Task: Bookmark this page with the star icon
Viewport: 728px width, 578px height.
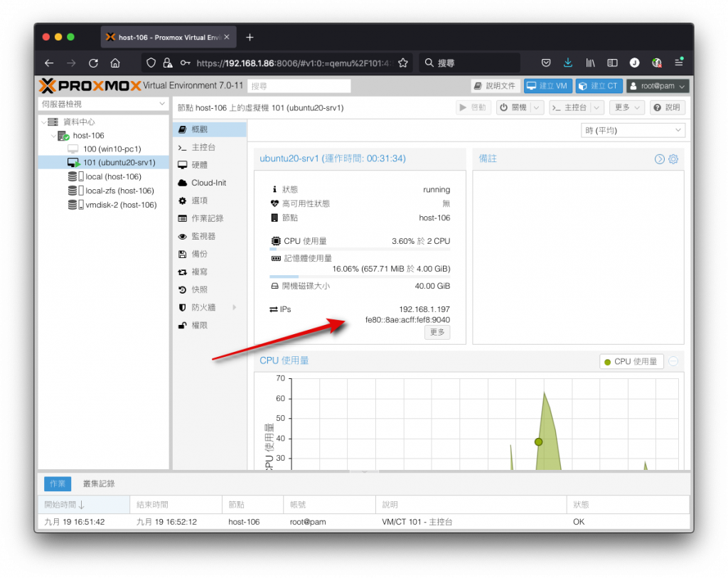Action: click(403, 63)
